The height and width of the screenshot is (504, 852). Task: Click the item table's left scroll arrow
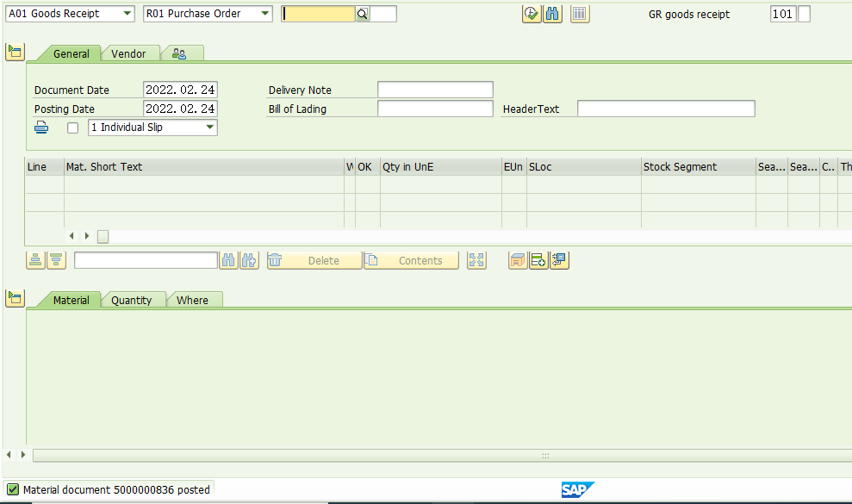[x=72, y=236]
